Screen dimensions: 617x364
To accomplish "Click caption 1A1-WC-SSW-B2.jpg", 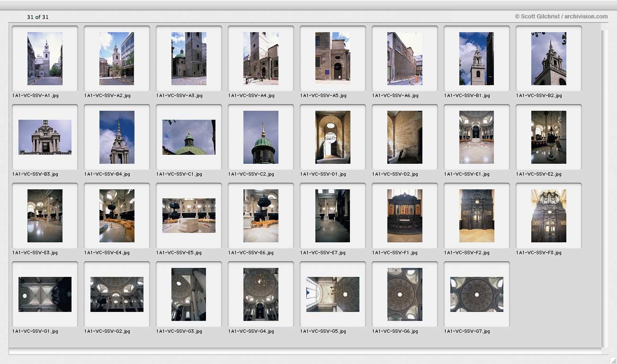I will pyautogui.click(x=539, y=96).
